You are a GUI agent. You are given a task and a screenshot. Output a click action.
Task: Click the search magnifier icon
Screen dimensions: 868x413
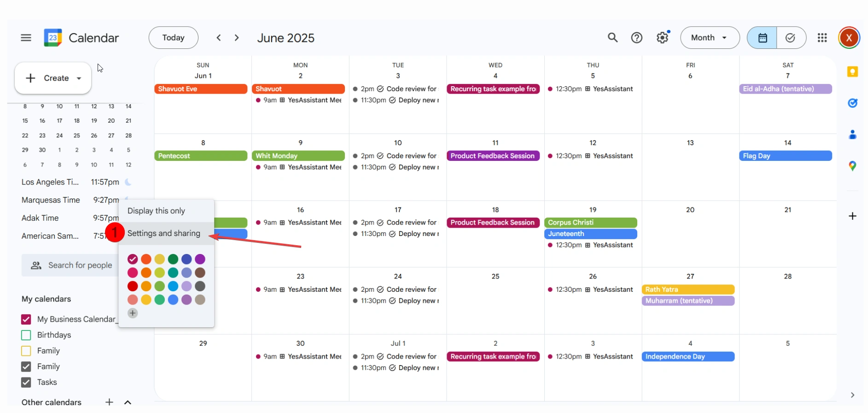612,38
